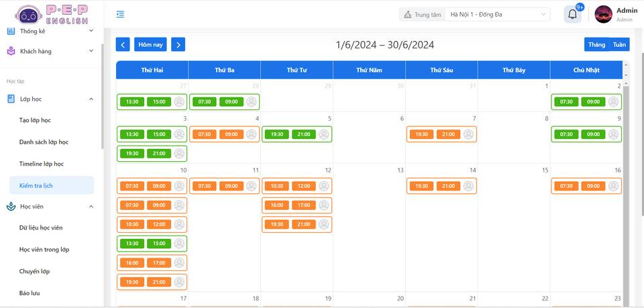Click the Lớp học book icon
This screenshot has height=308, width=644.
coord(11,99)
